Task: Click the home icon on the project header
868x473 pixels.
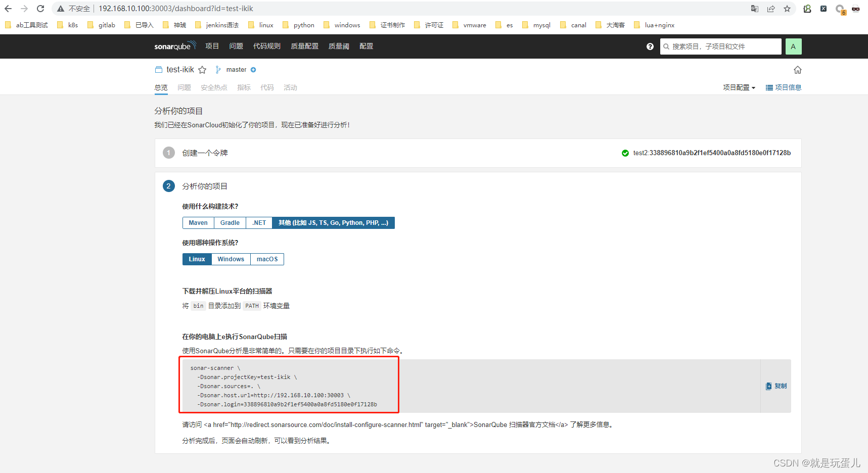Action: click(x=798, y=70)
